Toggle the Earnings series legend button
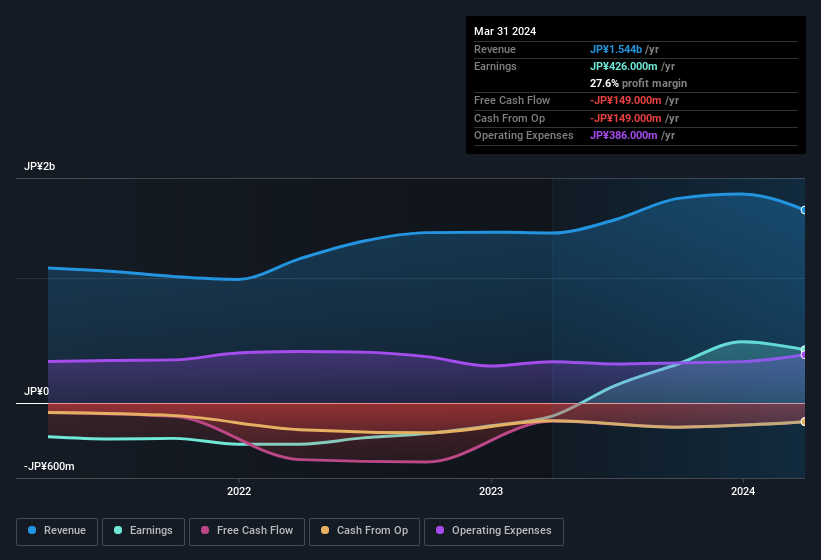Image resolution: width=821 pixels, height=560 pixels. pyautogui.click(x=143, y=531)
